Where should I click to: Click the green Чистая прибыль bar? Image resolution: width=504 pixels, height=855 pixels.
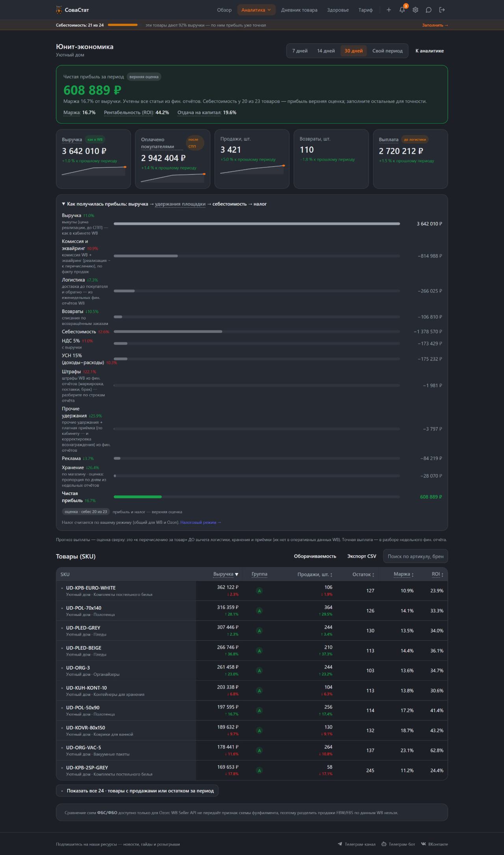138,497
